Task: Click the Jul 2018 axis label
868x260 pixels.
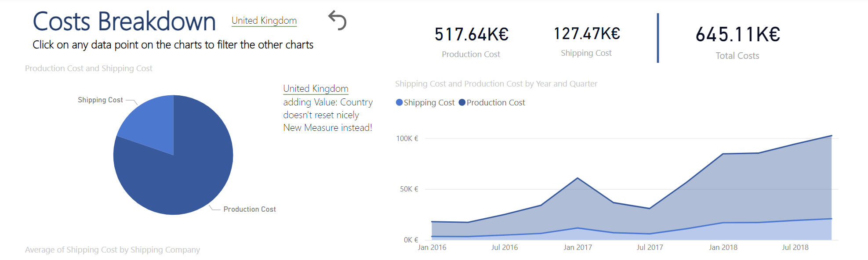Action: tap(795, 247)
